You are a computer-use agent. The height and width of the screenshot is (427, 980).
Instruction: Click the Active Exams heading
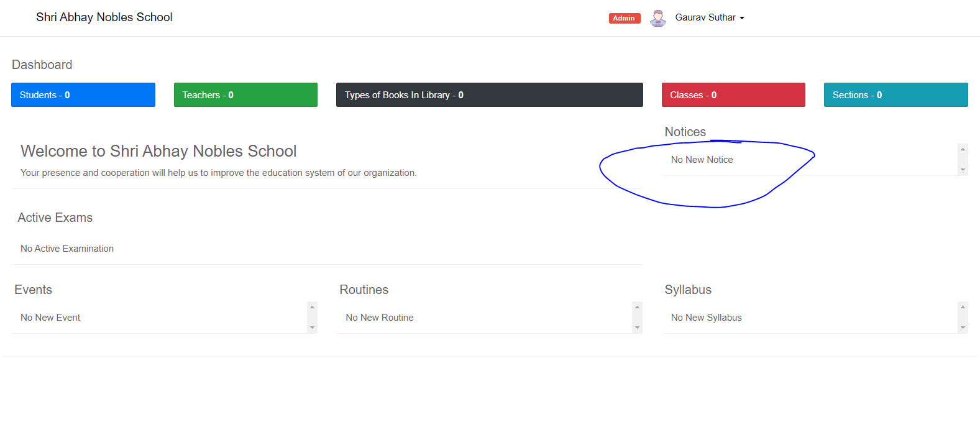[x=55, y=218]
